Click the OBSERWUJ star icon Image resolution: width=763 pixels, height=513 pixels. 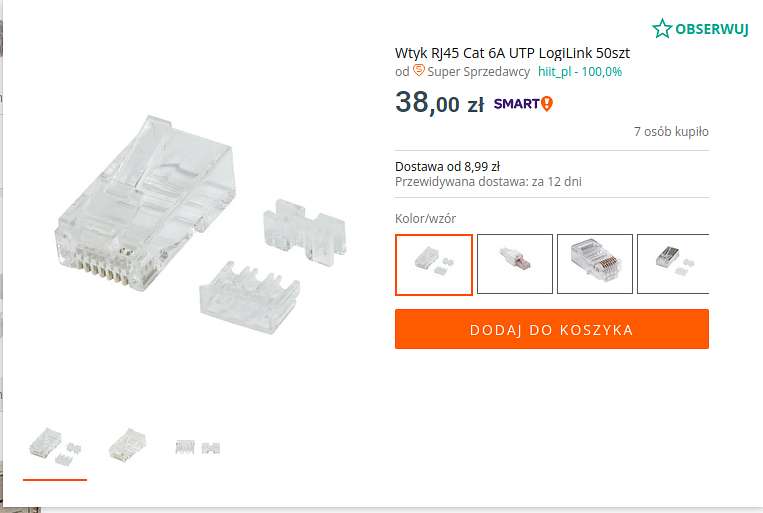662,29
